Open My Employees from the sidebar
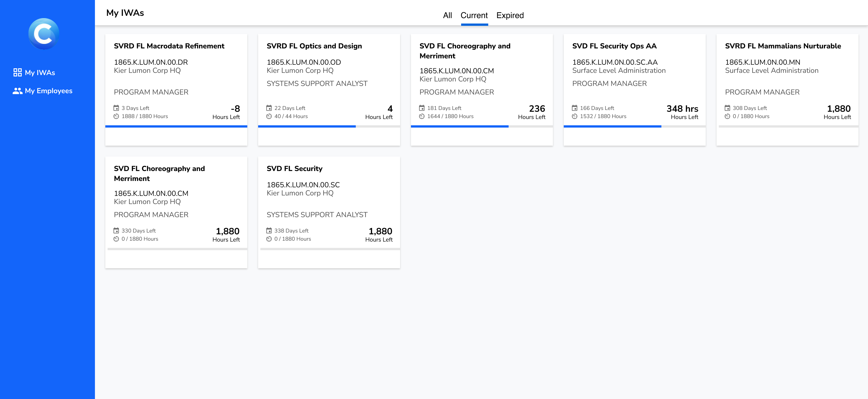This screenshot has width=868, height=399. pos(49,91)
